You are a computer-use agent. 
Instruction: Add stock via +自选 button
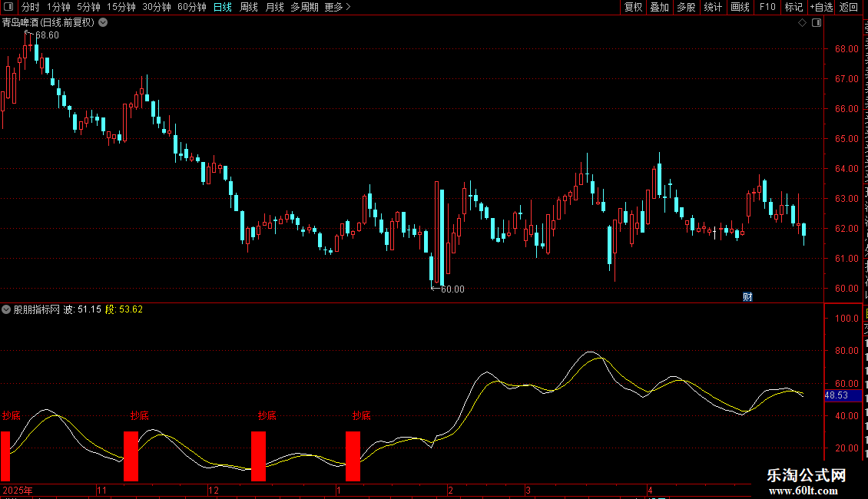[x=821, y=7]
